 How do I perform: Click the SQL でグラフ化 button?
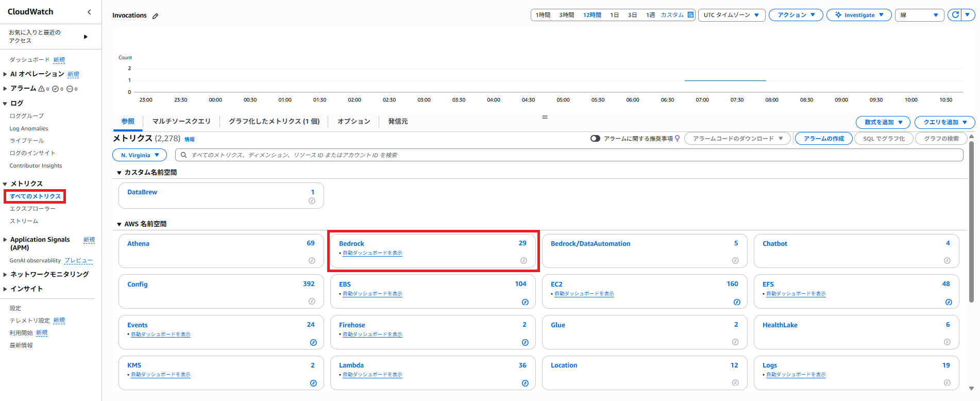tap(884, 139)
